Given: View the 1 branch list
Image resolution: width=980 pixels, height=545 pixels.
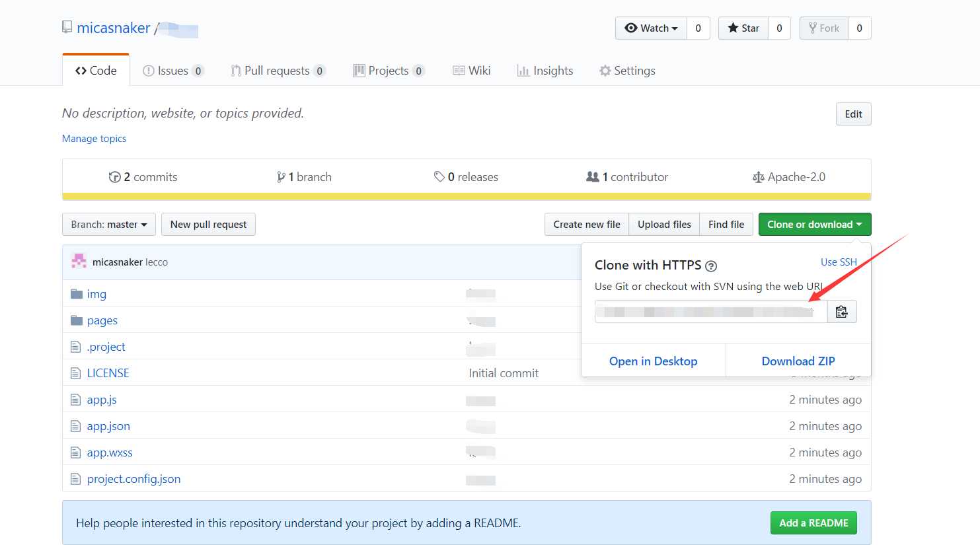Looking at the screenshot, I should tap(304, 177).
